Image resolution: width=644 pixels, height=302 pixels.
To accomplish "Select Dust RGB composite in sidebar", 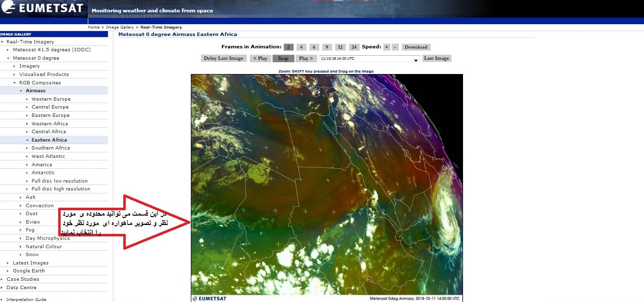I will (32, 214).
